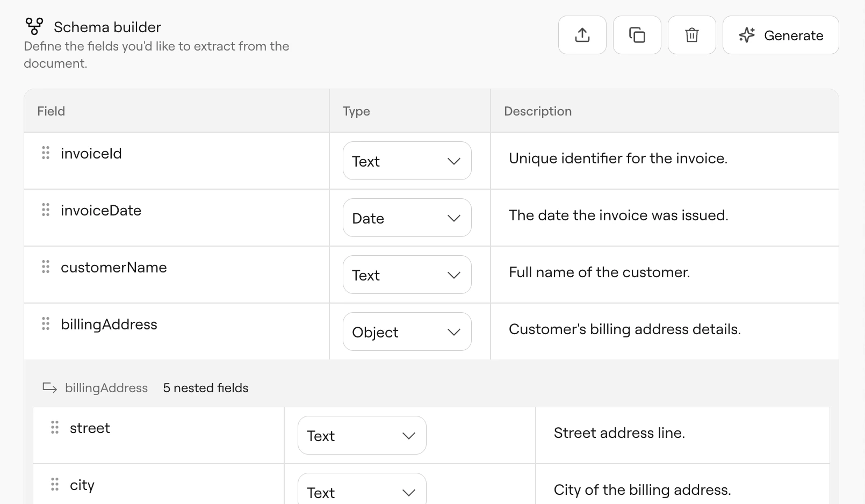Click the drag handle beside city
This screenshot has width=865, height=504.
tap(54, 484)
